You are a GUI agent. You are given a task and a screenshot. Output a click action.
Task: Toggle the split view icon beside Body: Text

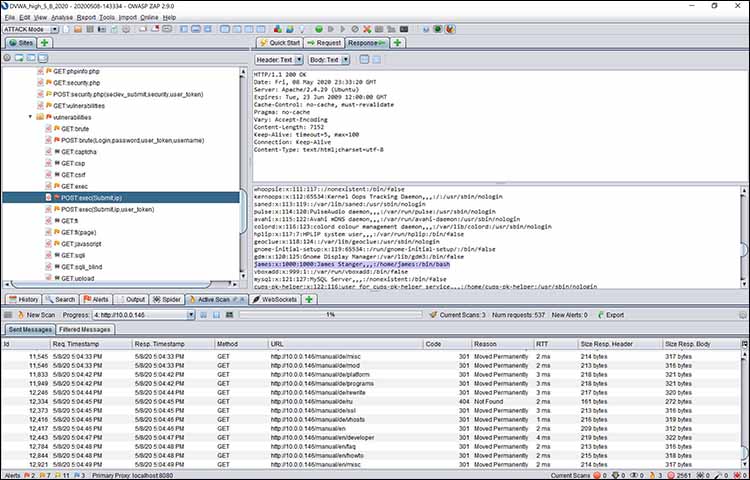[364, 60]
